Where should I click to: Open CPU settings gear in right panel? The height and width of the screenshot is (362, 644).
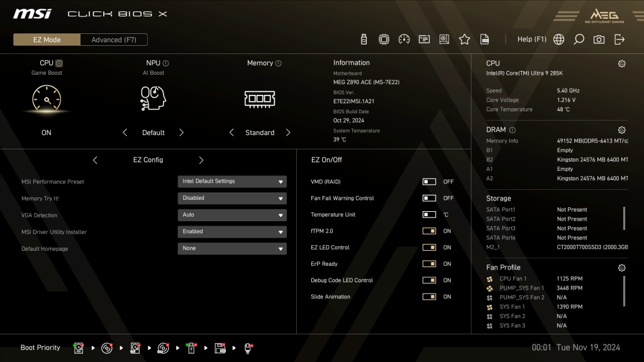[622, 63]
